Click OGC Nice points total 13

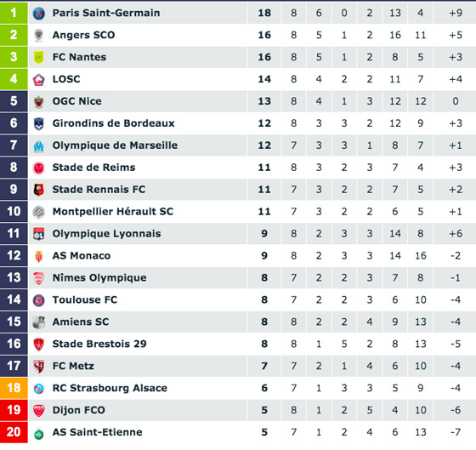(x=264, y=101)
